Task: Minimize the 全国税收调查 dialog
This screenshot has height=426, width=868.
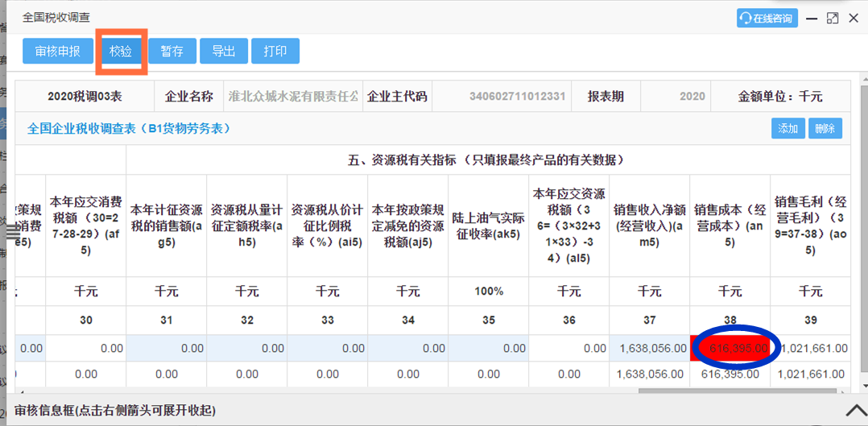Action: 812,18
